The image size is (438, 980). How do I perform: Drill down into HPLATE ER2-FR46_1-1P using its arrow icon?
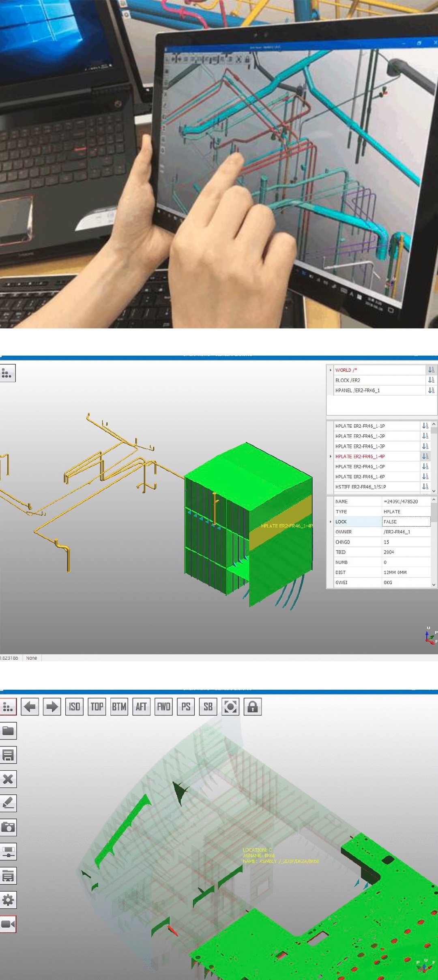point(425,426)
